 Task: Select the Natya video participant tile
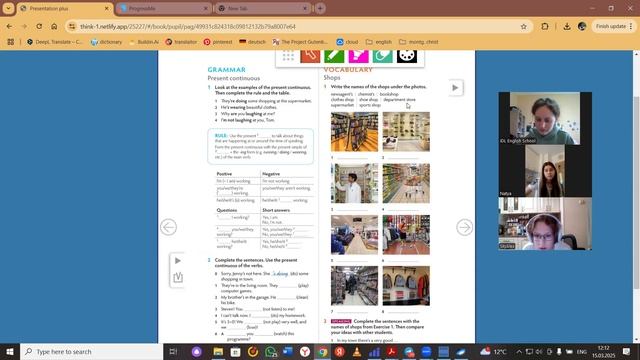coord(545,171)
